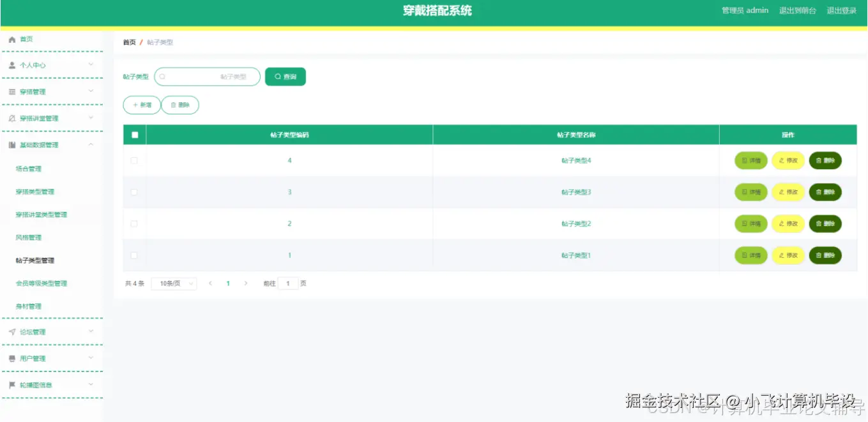Open the 首页 breadcrumb link

(128, 42)
